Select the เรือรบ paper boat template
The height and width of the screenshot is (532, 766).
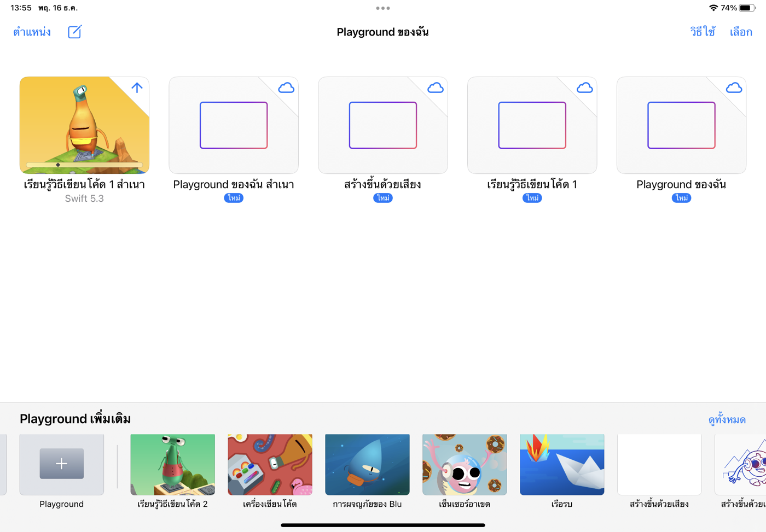(562, 464)
